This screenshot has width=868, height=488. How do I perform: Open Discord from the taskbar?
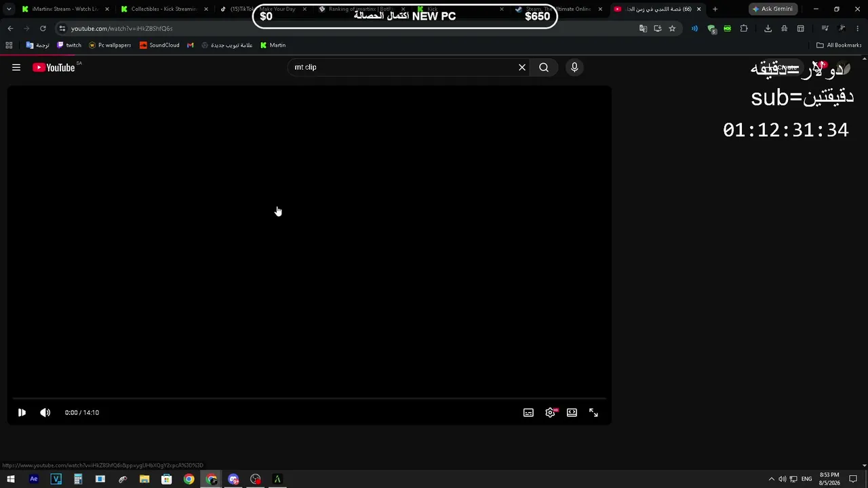pos(233,479)
